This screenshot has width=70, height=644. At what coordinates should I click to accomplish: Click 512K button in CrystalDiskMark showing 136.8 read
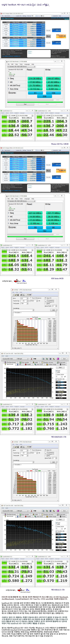click(4, 126)
